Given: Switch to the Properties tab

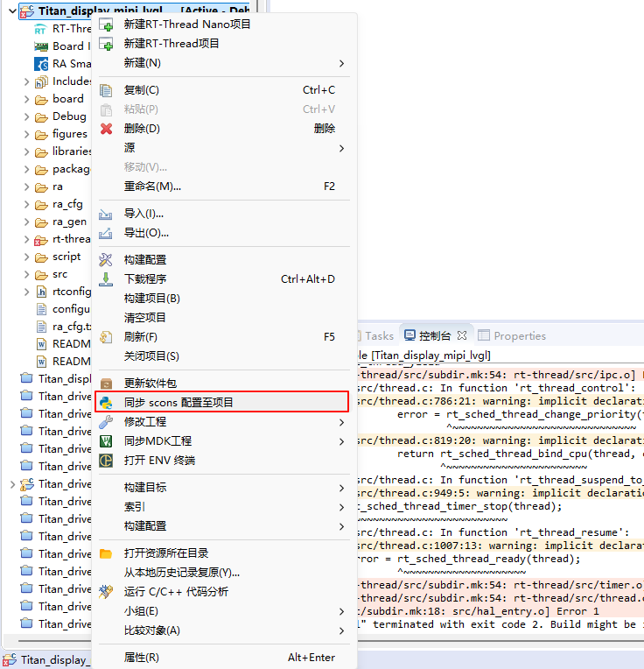Looking at the screenshot, I should click(x=519, y=335).
